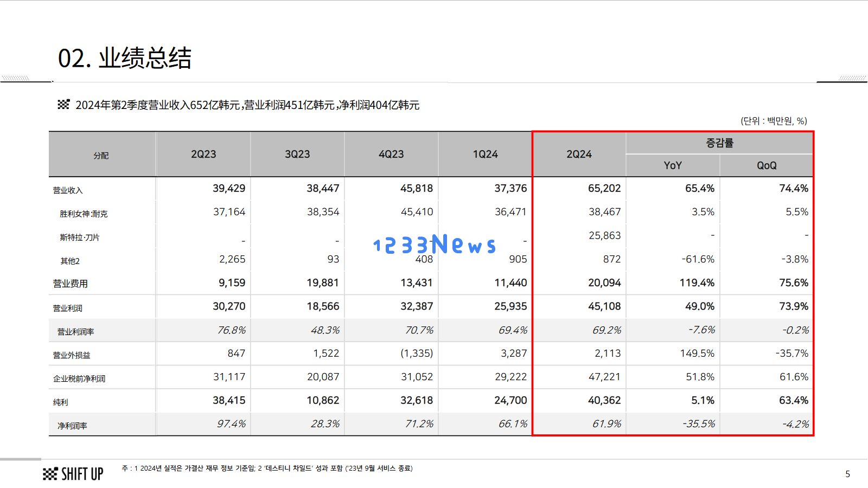Click the slide title 02. 业绩总结
This screenshot has height=488, width=868.
(125, 58)
